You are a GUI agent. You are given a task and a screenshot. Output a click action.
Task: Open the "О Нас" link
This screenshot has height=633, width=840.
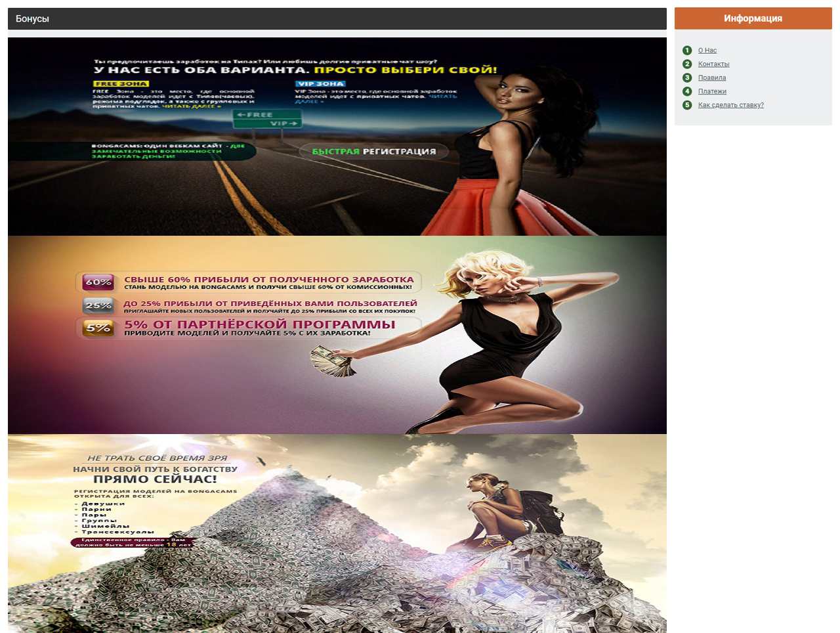click(x=707, y=51)
